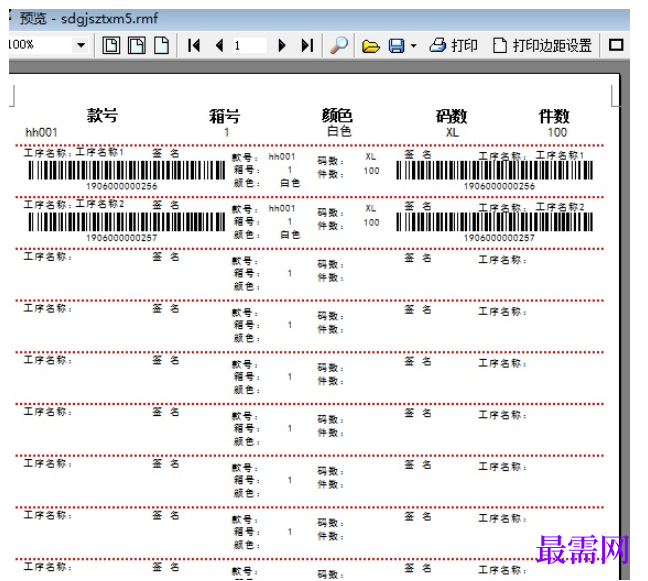Jump to the last page
The image size is (648, 581).
307,45
